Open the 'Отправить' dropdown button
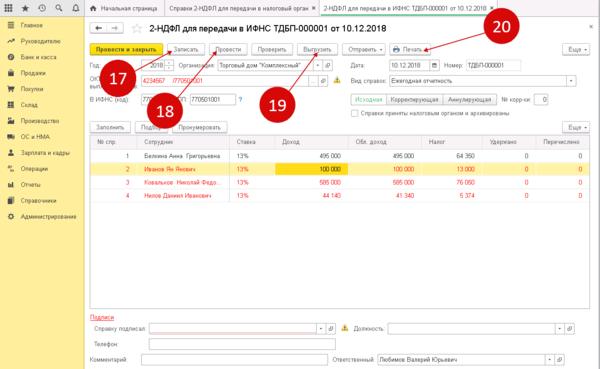This screenshot has width=600, height=369. click(x=364, y=49)
